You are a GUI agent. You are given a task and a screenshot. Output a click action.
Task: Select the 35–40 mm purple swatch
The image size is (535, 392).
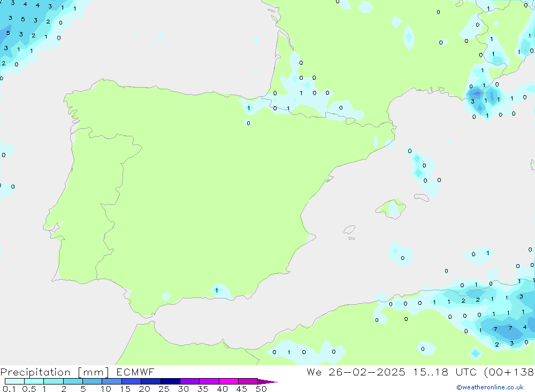click(x=209, y=381)
